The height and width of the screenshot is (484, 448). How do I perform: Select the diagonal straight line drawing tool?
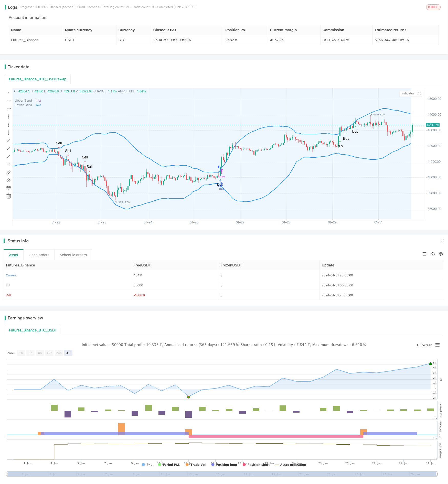pos(9,141)
